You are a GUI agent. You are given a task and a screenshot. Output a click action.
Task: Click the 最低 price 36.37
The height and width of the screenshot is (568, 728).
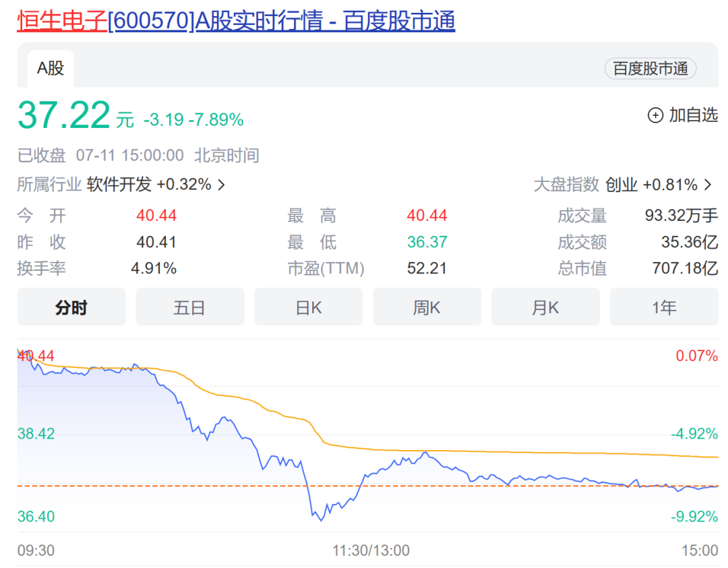(427, 242)
